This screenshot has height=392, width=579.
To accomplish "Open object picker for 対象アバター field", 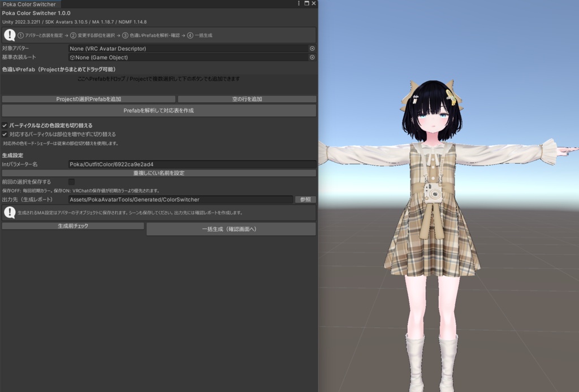I will pos(312,49).
